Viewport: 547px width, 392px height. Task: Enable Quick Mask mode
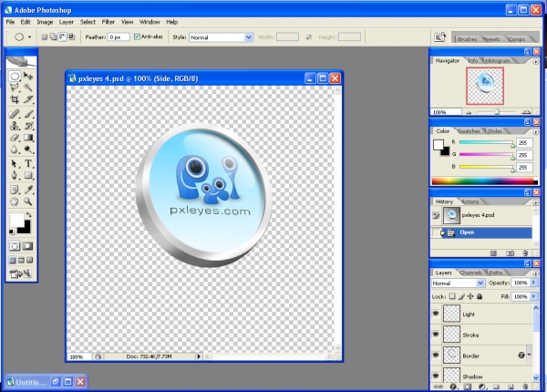(28, 246)
